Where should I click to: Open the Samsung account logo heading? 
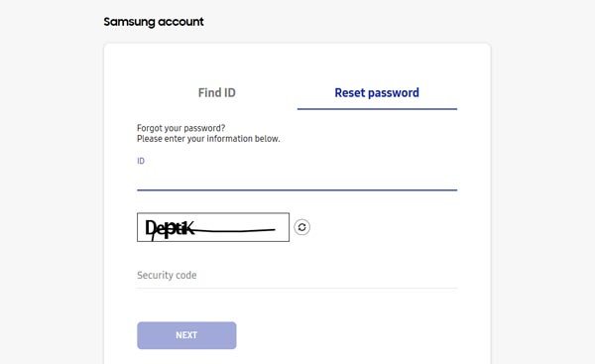click(x=154, y=22)
